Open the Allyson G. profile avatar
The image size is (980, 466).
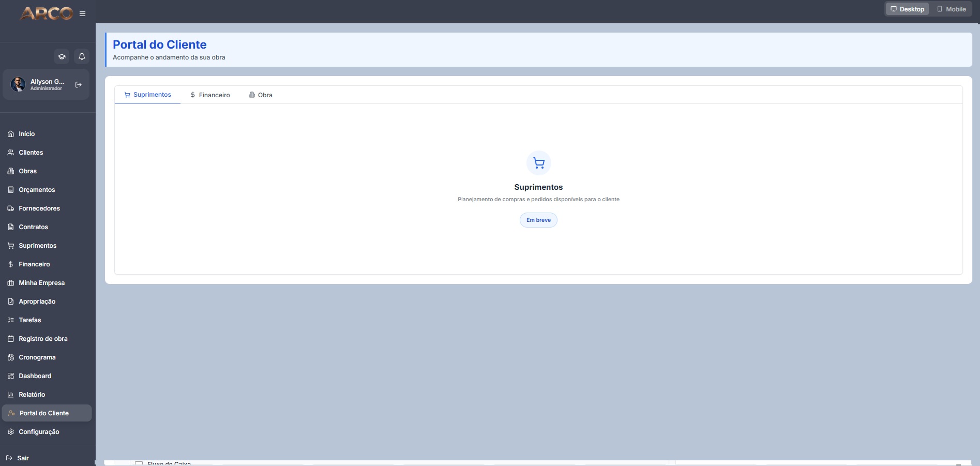pyautogui.click(x=18, y=84)
